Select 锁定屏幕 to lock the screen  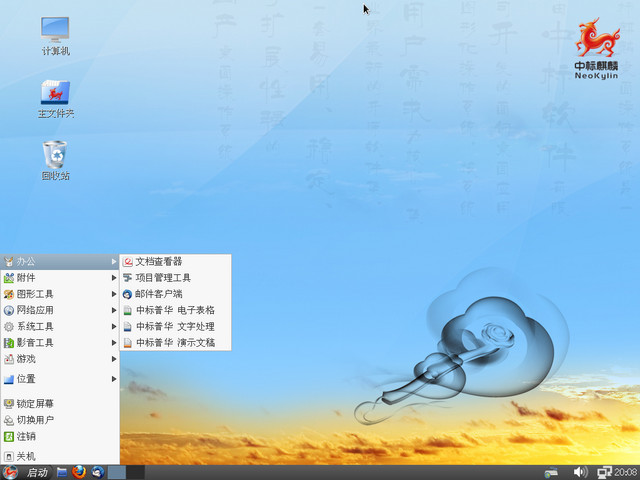point(35,404)
